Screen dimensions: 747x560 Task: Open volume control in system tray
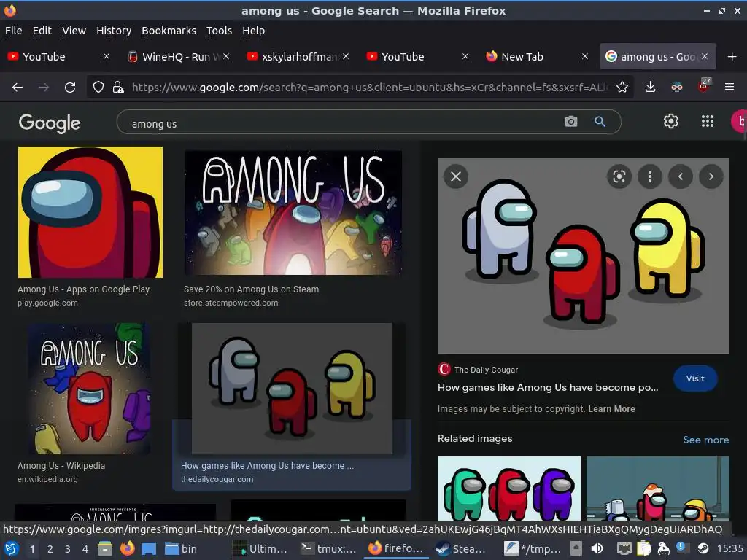point(597,548)
